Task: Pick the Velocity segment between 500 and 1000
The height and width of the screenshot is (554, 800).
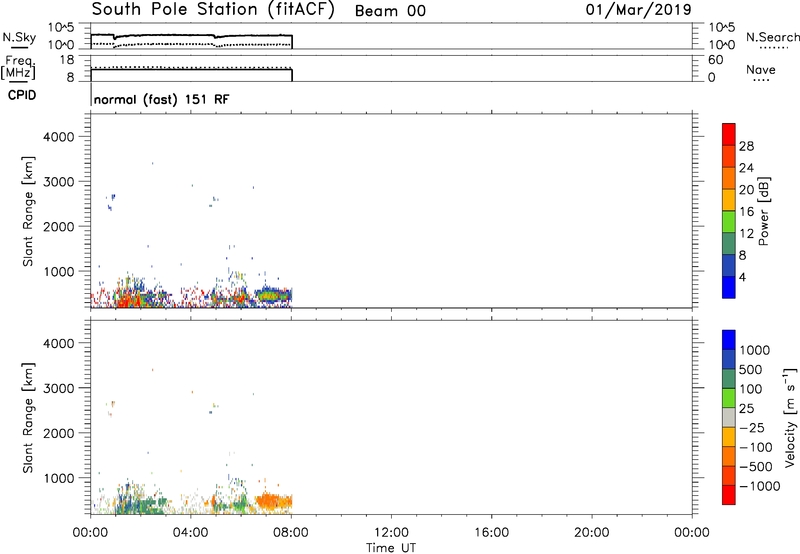Action: coord(729,359)
